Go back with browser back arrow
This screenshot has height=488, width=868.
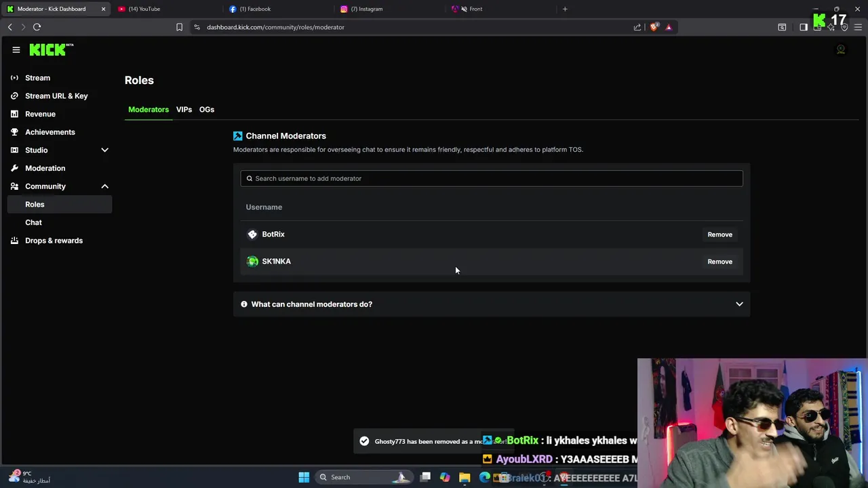[x=9, y=27]
